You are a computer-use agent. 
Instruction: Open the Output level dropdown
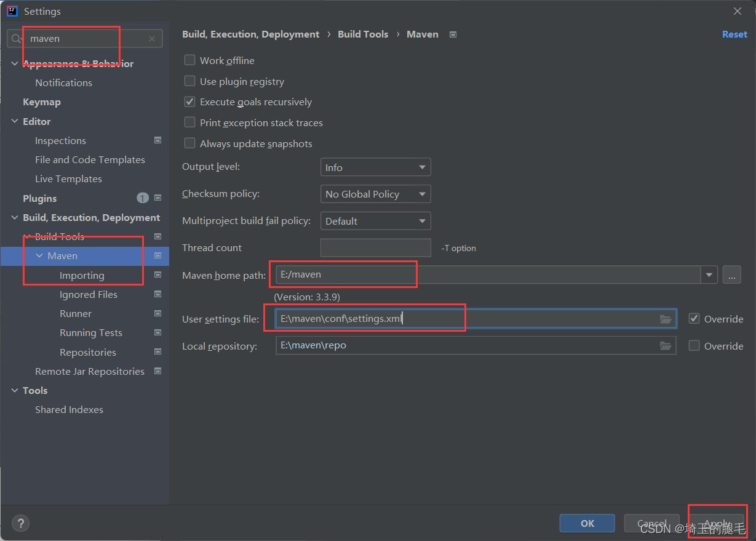(x=375, y=167)
